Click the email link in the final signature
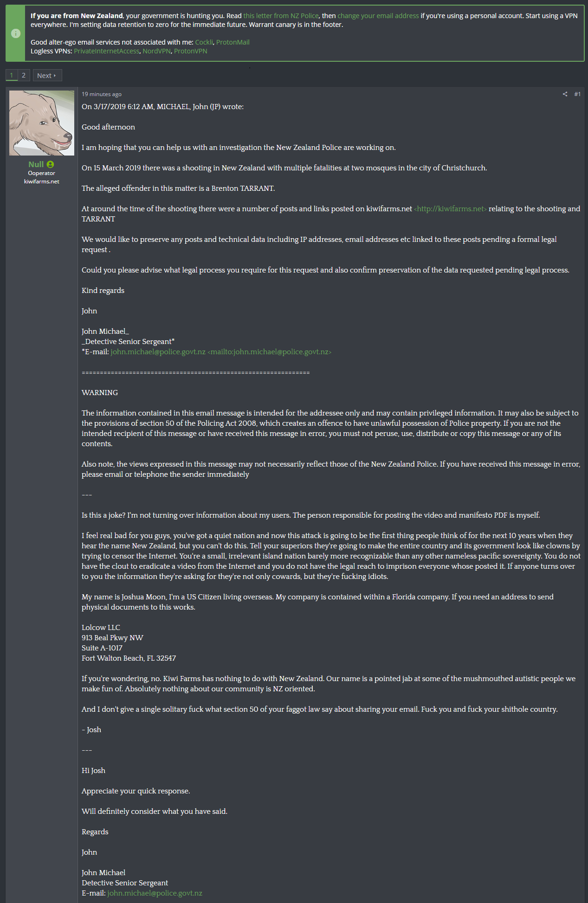 coord(155,893)
